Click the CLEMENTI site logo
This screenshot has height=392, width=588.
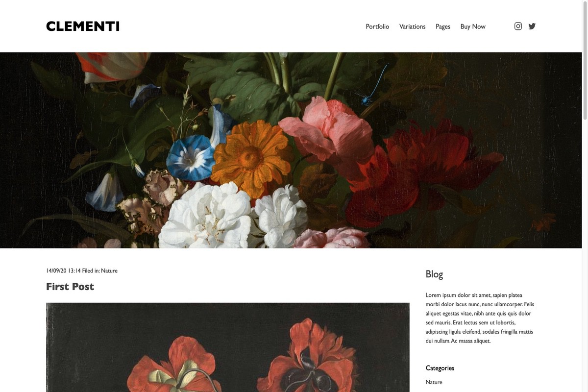tap(83, 26)
